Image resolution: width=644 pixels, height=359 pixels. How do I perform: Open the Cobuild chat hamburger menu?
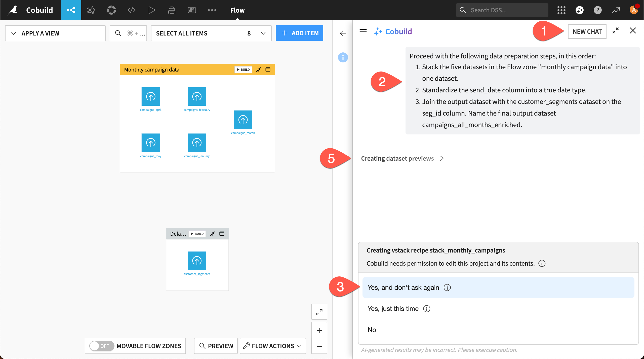coord(363,32)
